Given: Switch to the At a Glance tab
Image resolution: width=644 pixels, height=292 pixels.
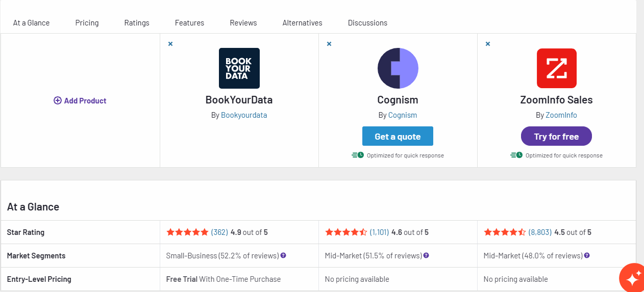Looking at the screenshot, I should 32,22.
